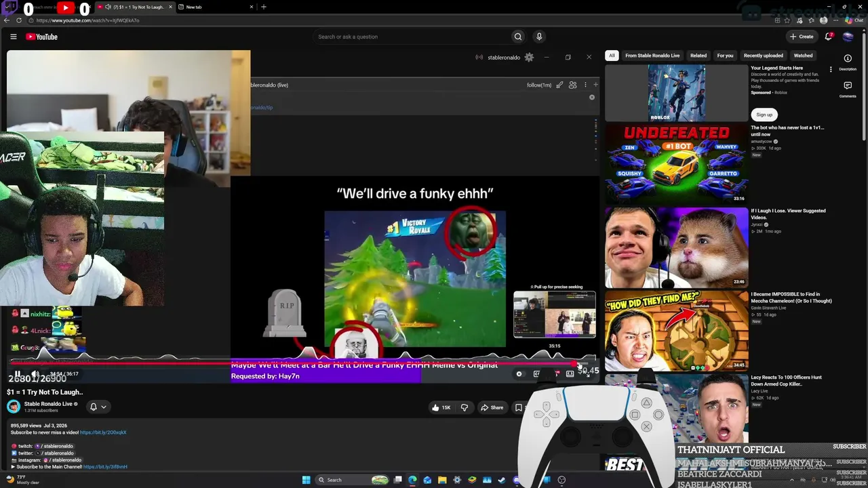Pause the video playback
The width and height of the screenshot is (868, 488).
[18, 374]
